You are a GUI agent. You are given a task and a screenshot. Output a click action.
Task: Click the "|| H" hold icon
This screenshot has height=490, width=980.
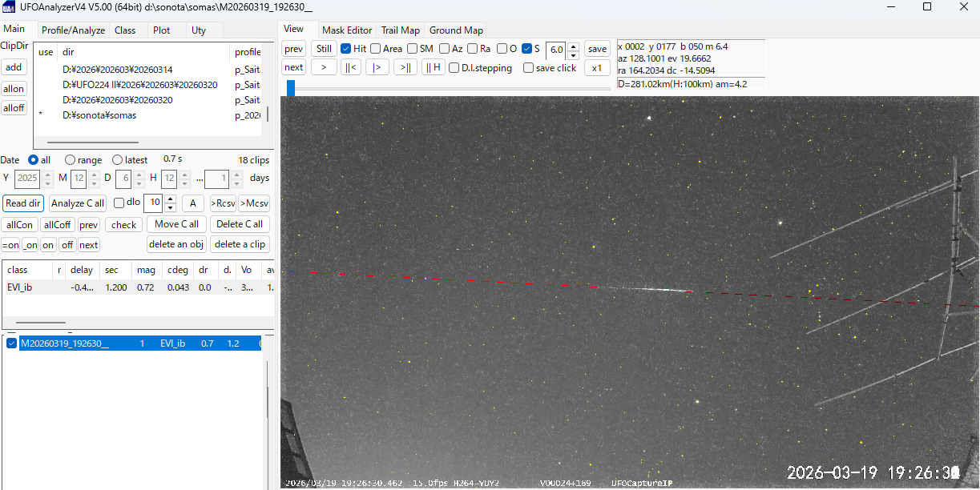(433, 67)
